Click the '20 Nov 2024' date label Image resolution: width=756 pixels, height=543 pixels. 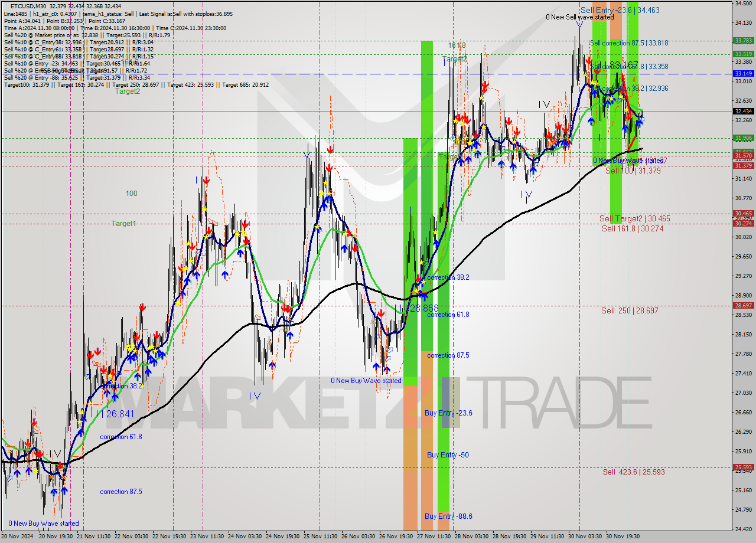point(17,537)
